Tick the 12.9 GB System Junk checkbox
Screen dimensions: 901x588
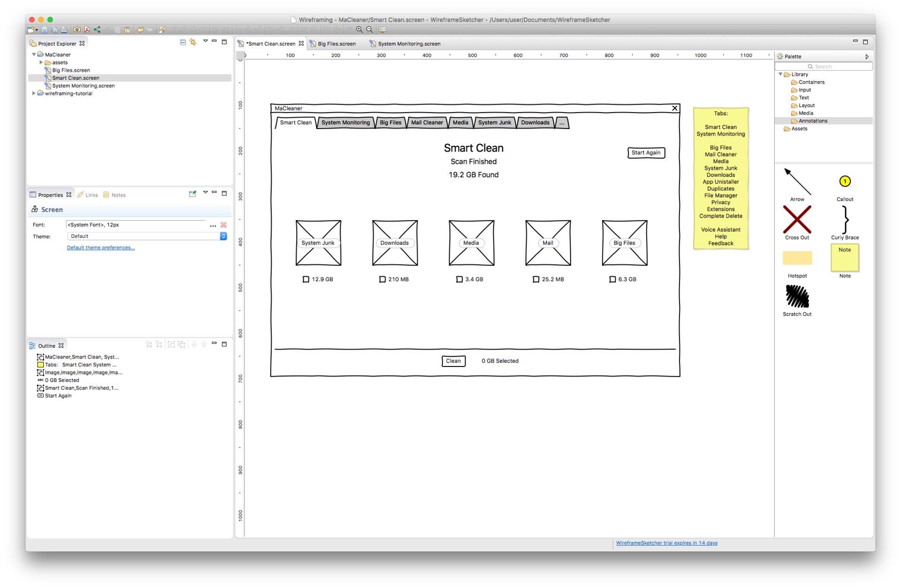click(x=306, y=279)
